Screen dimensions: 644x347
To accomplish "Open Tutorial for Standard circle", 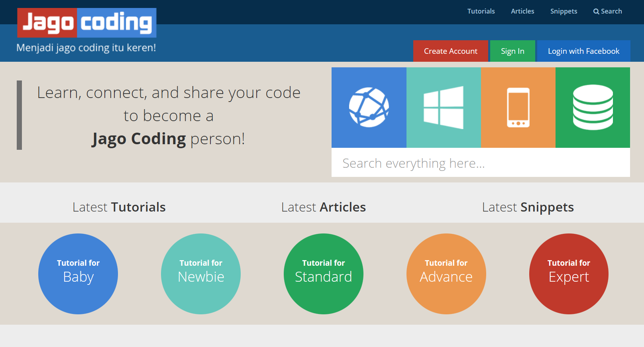I will click(324, 274).
